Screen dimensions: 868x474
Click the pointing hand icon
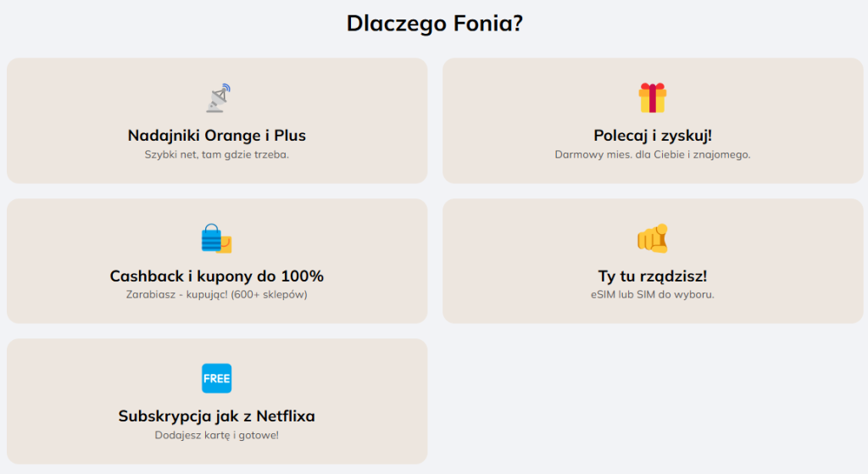tap(652, 239)
